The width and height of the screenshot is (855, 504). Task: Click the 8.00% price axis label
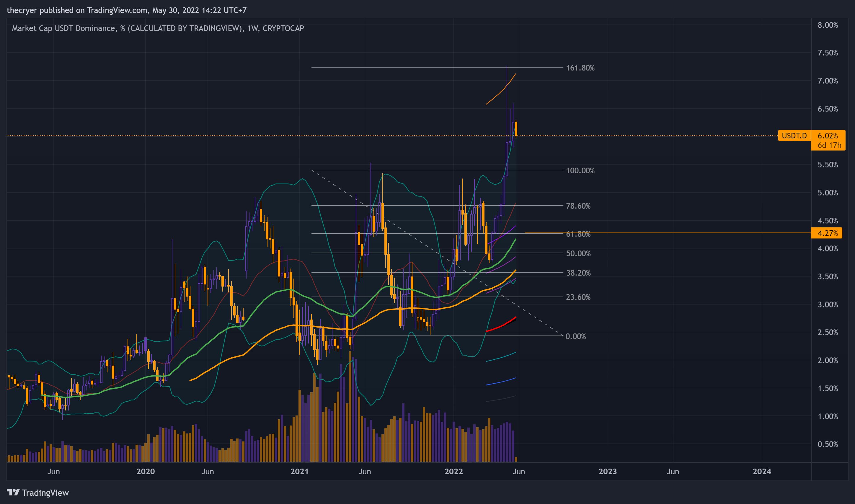[828, 25]
